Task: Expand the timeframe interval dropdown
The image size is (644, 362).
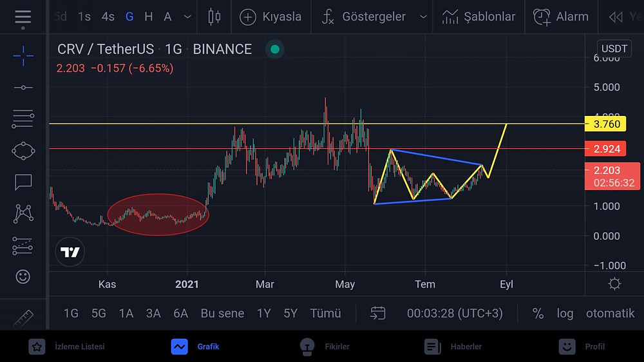Action: [187, 17]
